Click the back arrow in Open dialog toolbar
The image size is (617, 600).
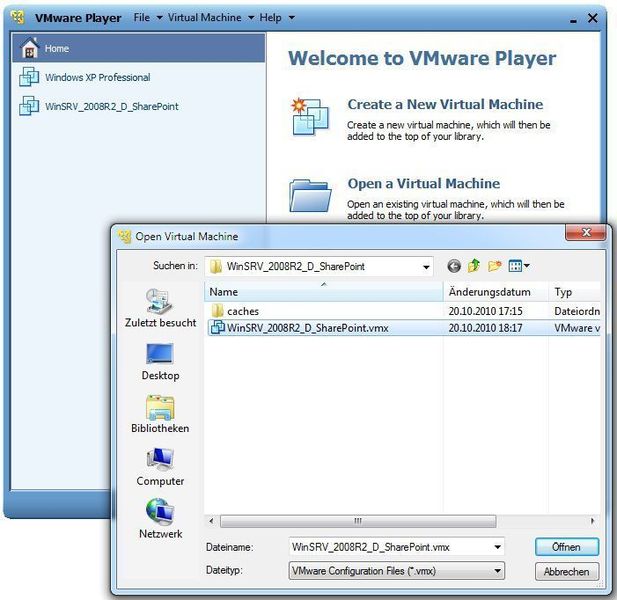(454, 266)
